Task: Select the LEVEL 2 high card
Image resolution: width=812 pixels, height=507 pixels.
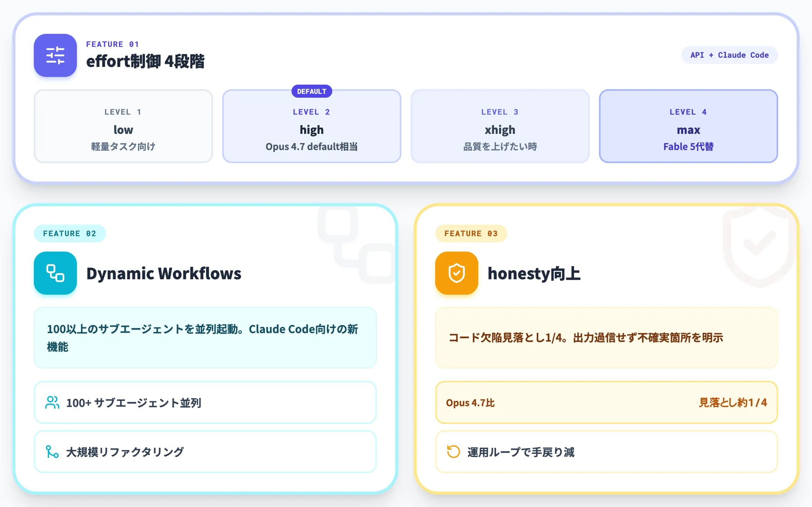Action: point(312,126)
